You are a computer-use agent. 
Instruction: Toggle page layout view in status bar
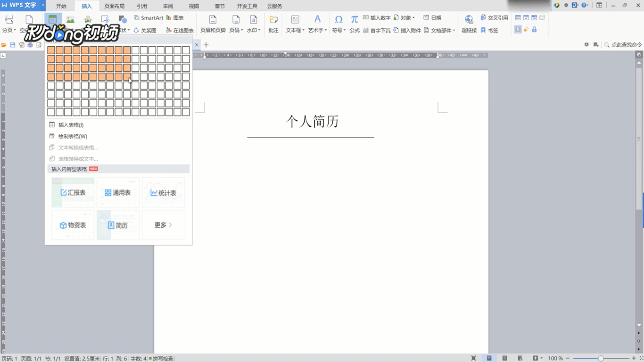[x=489, y=358]
